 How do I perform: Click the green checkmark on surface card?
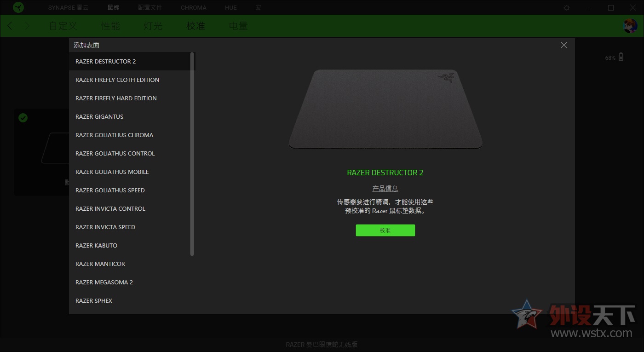pyautogui.click(x=23, y=118)
